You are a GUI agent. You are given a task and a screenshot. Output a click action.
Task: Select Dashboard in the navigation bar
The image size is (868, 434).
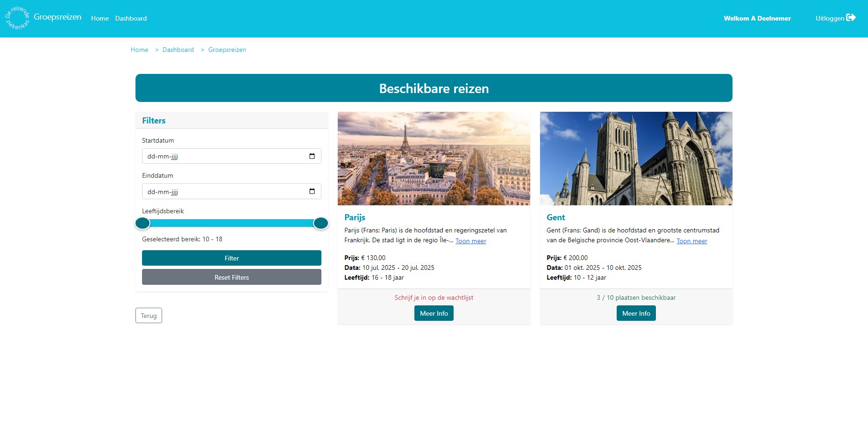point(131,18)
